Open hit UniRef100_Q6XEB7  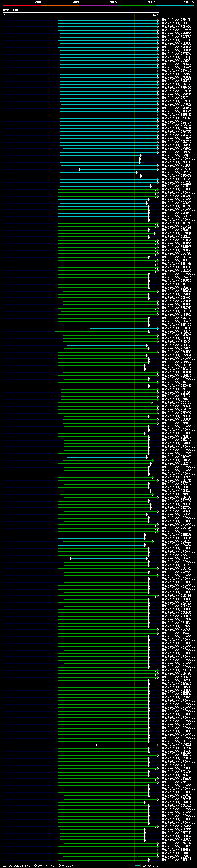coord(177,328)
